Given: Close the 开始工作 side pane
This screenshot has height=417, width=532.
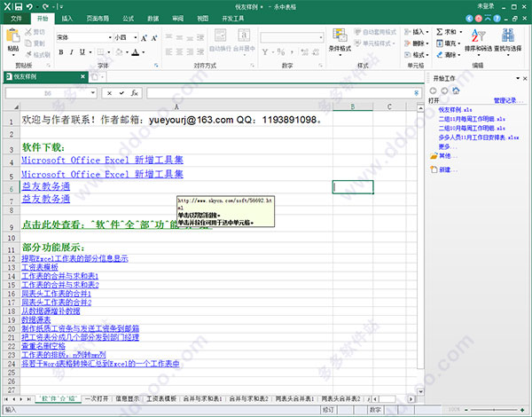Looking at the screenshot, I should pos(525,78).
